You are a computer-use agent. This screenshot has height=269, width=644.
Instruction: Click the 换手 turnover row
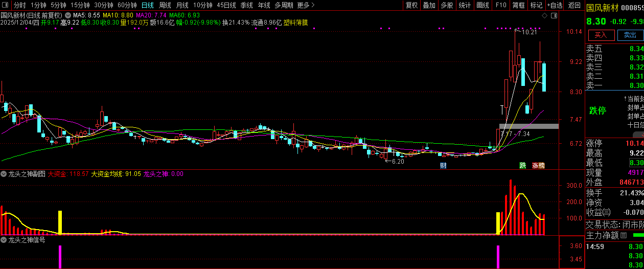tap(615, 193)
